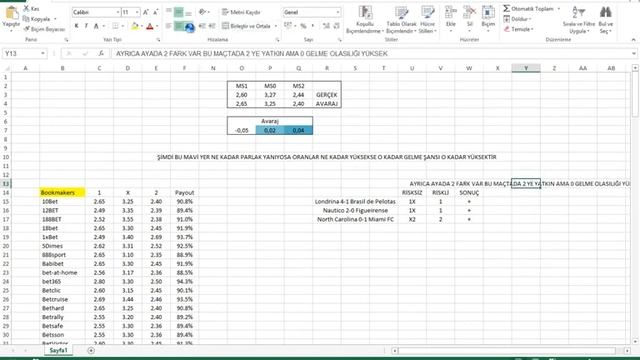Click the accounting number format icon
The width and height of the screenshot is (640, 360).
[x=288, y=26]
